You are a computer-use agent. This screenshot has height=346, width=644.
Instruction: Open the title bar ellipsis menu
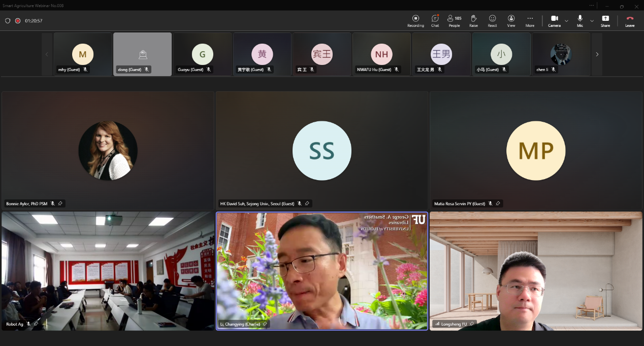click(x=592, y=6)
